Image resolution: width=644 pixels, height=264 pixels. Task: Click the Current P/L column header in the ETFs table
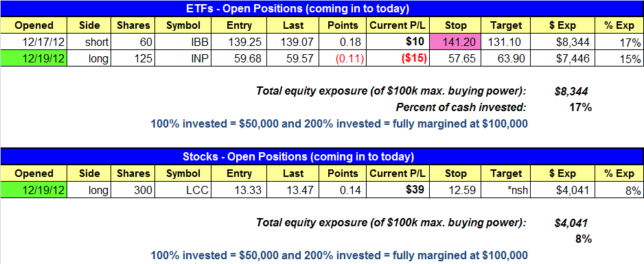[x=398, y=25]
